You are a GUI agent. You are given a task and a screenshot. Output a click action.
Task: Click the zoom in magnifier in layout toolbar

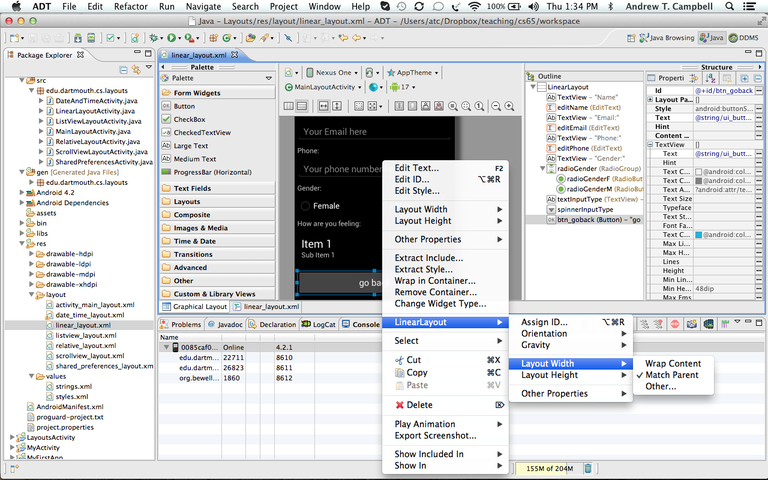pyautogui.click(x=509, y=106)
